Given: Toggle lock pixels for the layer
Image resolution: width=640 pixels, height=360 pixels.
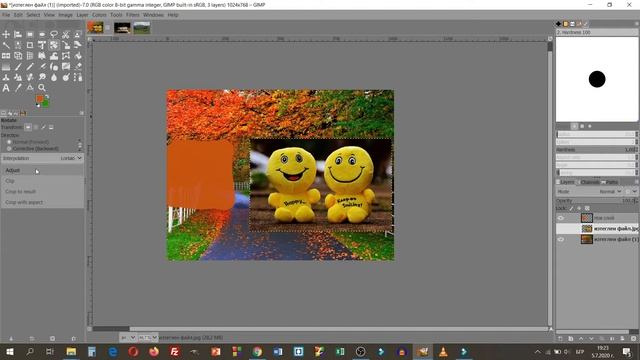Looking at the screenshot, I should (571, 208).
